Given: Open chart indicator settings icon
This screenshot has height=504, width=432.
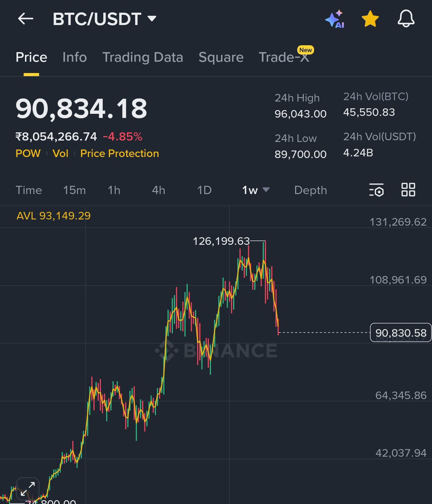Looking at the screenshot, I should pos(377,190).
